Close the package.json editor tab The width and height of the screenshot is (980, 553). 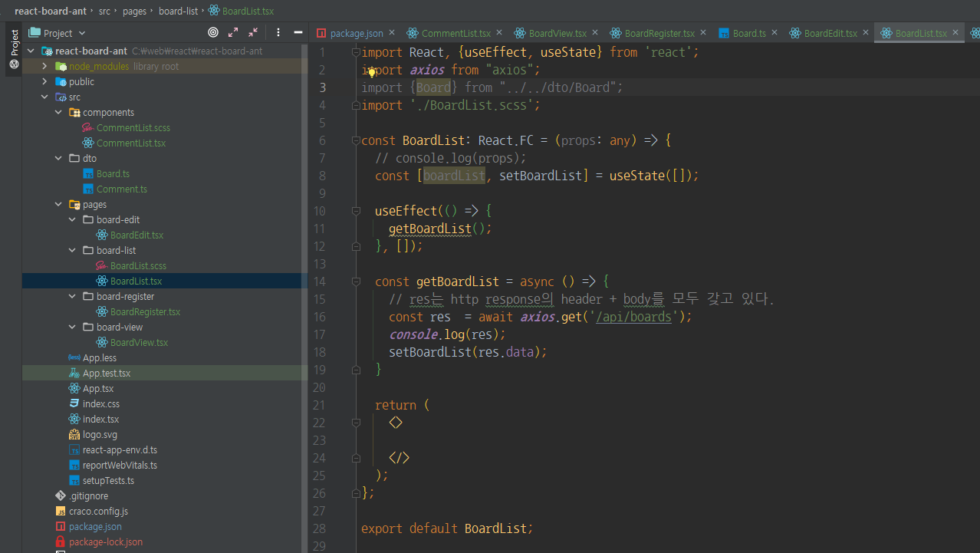(392, 32)
